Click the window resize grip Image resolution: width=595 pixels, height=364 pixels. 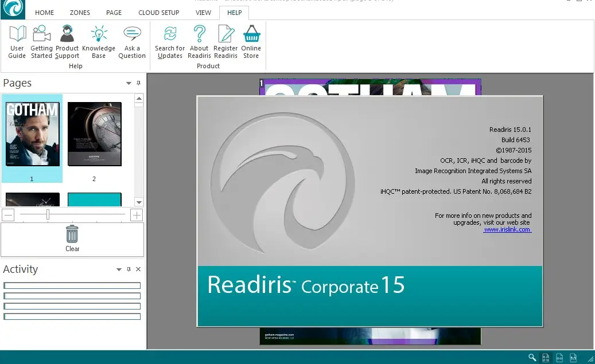(x=590, y=359)
